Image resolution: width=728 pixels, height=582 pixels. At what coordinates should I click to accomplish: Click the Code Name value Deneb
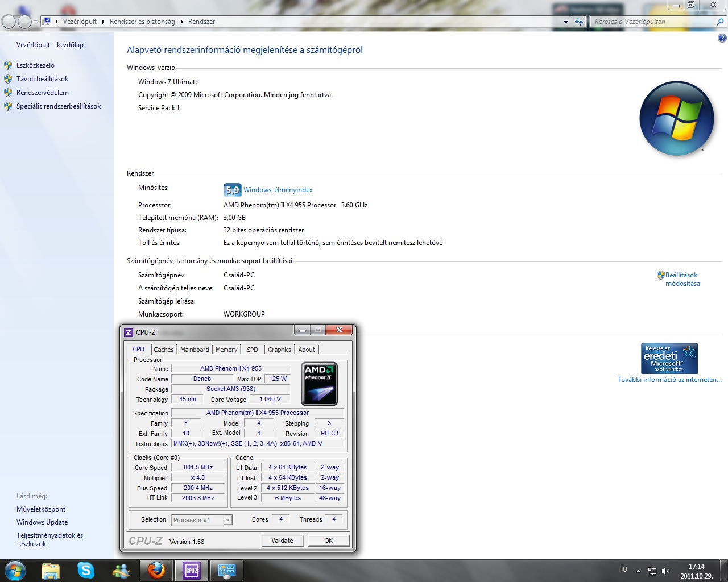(x=202, y=379)
